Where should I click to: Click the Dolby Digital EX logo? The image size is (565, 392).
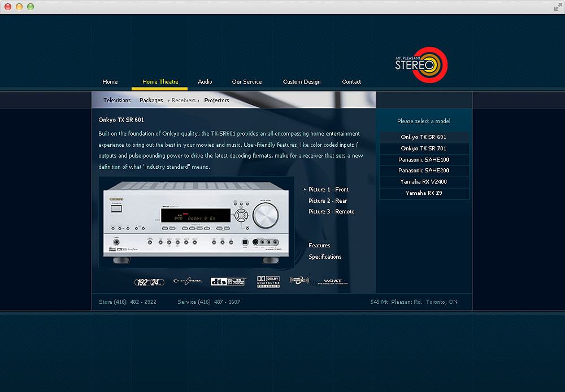[268, 282]
